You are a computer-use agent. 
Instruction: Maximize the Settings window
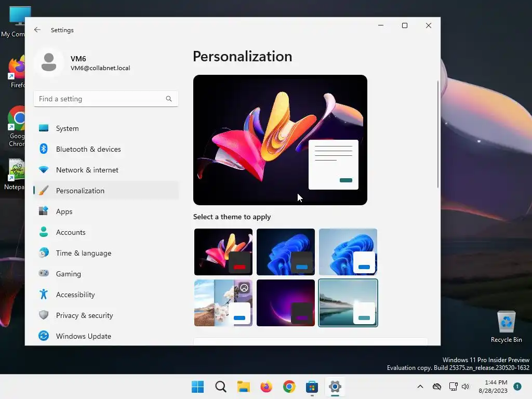coord(404,25)
